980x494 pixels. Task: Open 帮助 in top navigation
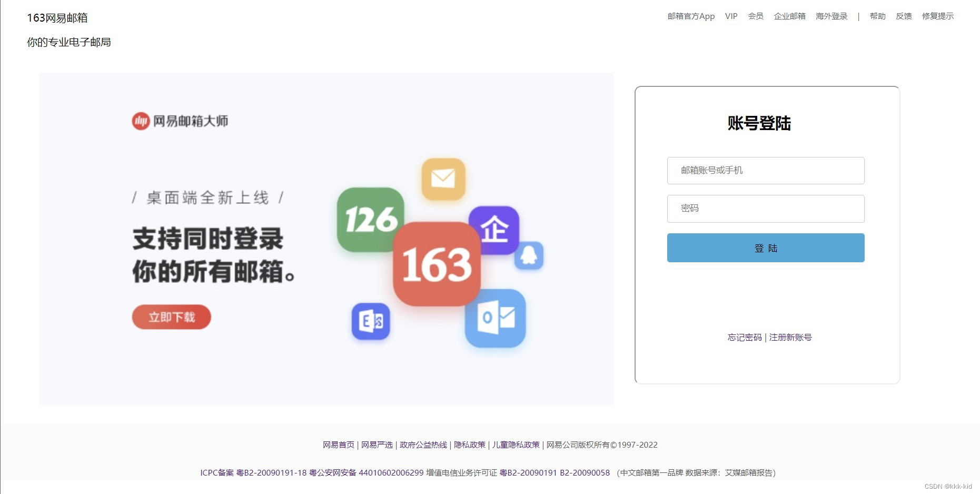point(877,16)
